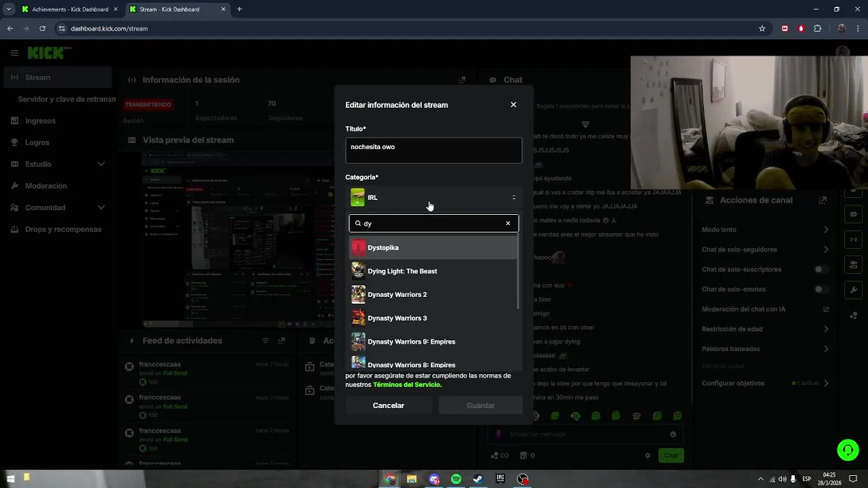Clear the category search field
Image resolution: width=868 pixels, height=488 pixels.
(x=508, y=223)
